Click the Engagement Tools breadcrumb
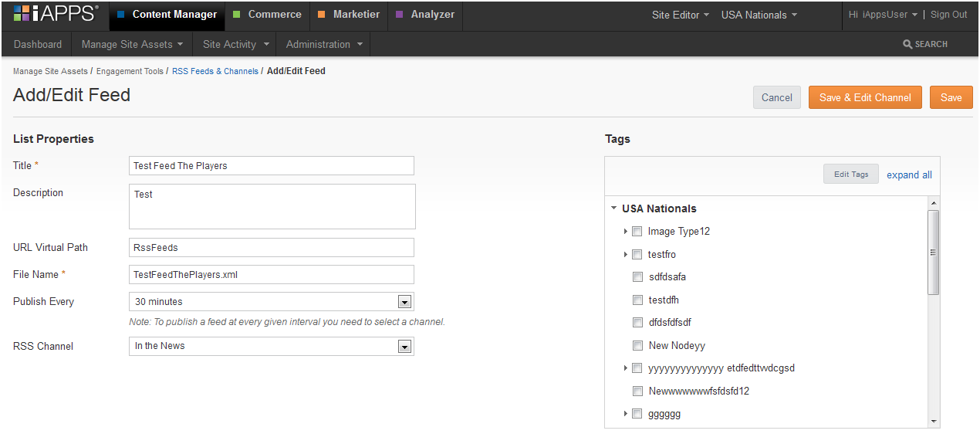This screenshot has height=444, width=980. pyautogui.click(x=130, y=71)
